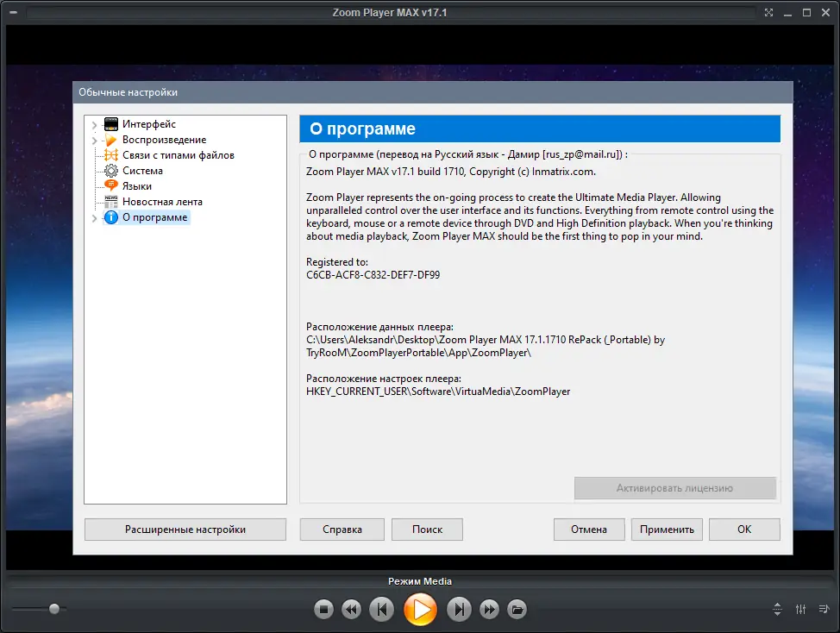Click the Обычные настройки dialog title

(128, 92)
